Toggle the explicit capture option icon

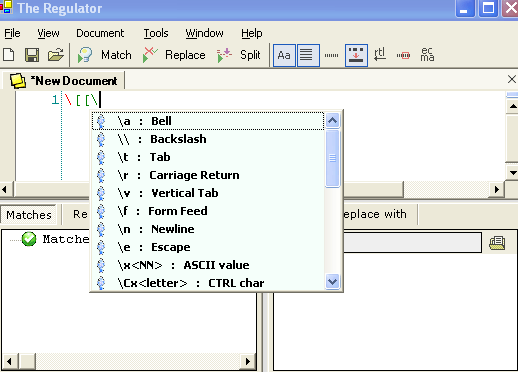[356, 55]
